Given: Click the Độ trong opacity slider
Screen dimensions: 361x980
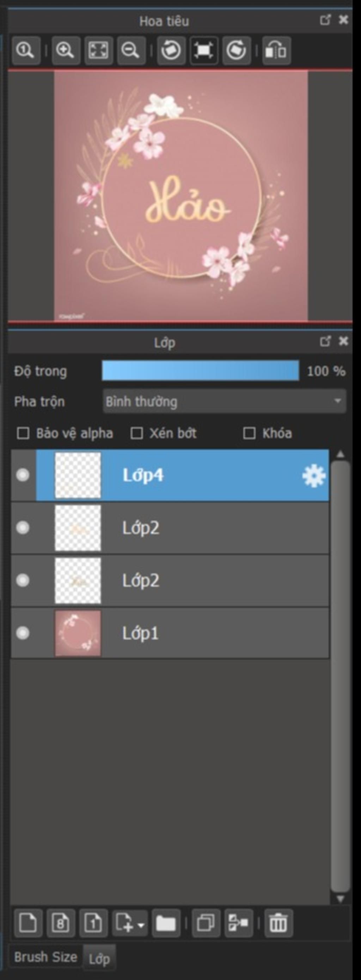Looking at the screenshot, I should 200,371.
